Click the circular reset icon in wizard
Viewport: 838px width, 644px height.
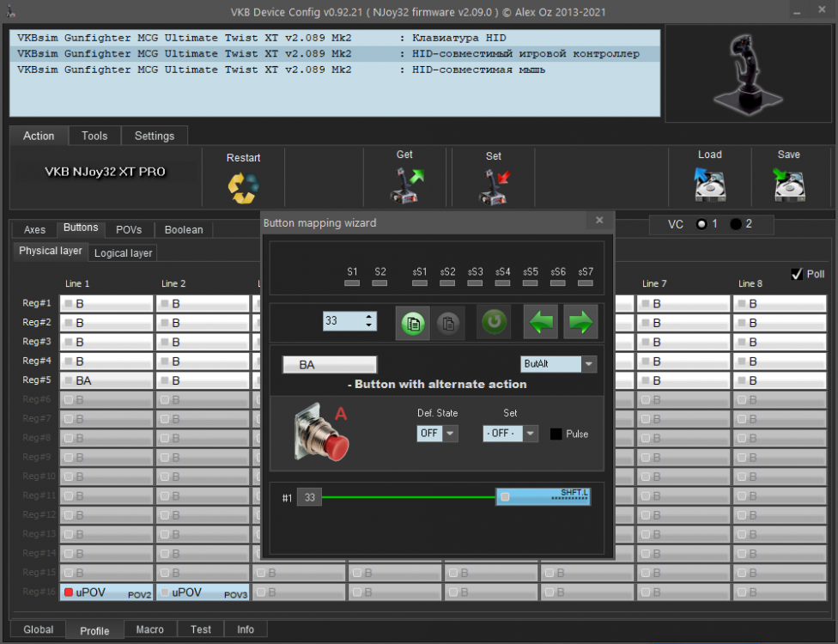494,322
